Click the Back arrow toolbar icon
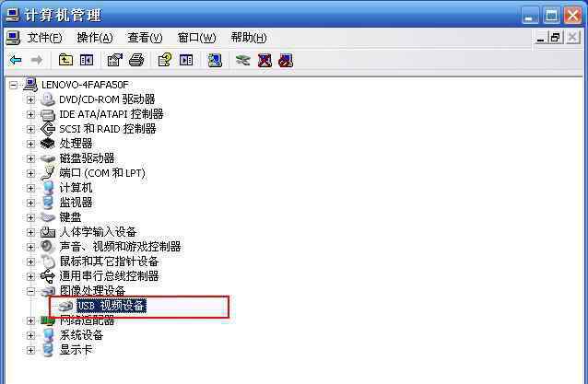Viewport: 588px width, 384px height. (16, 60)
